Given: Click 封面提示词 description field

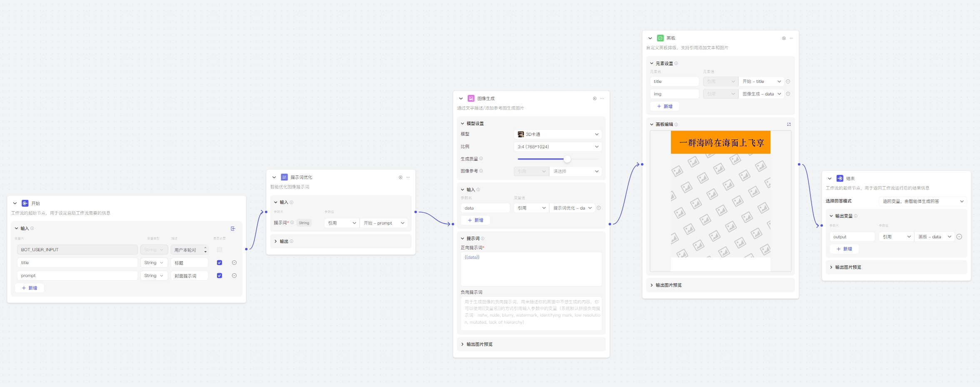Looking at the screenshot, I should point(189,275).
